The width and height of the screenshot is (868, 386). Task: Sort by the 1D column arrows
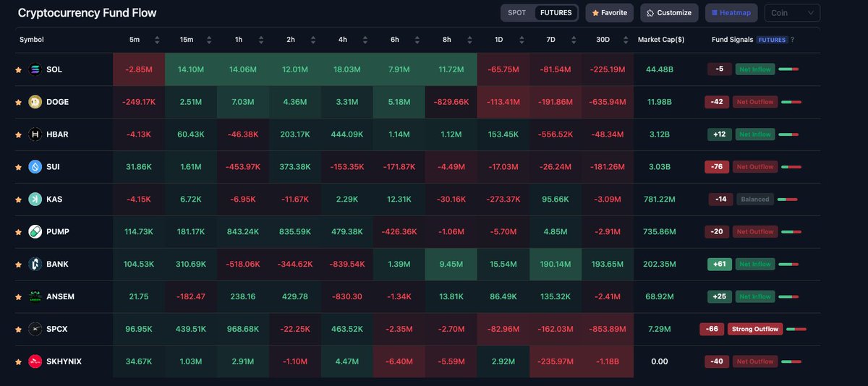click(x=522, y=40)
